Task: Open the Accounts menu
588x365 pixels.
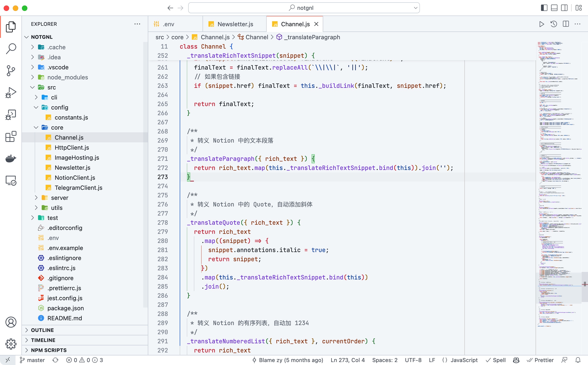Action: click(x=11, y=322)
